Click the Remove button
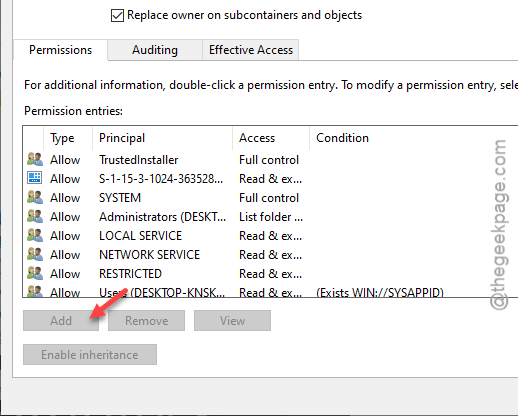518x416 pixels. [x=146, y=321]
